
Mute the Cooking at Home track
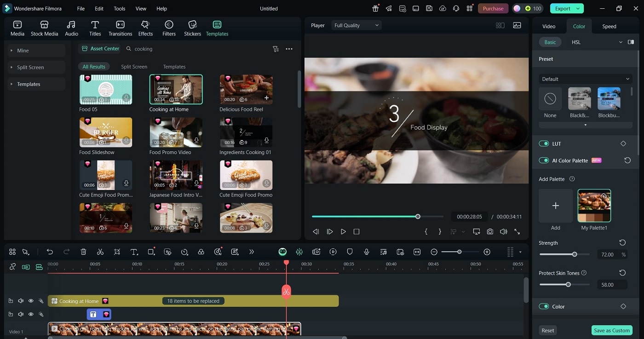tap(21, 301)
